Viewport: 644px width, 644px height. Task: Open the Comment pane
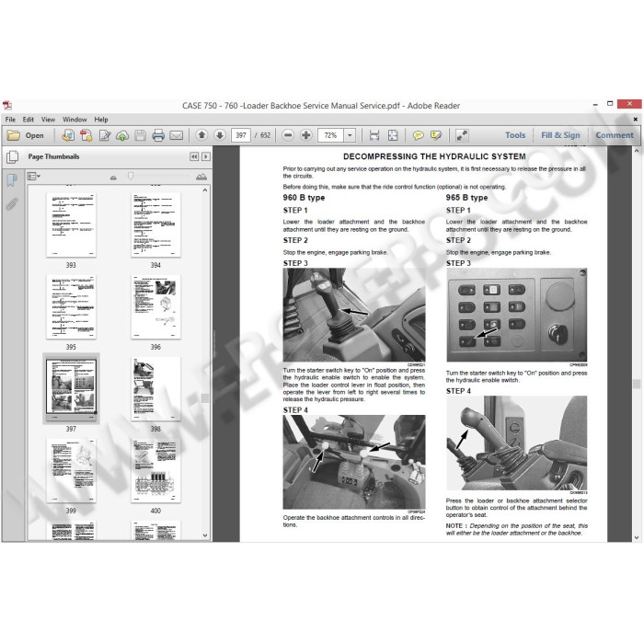[x=615, y=135]
